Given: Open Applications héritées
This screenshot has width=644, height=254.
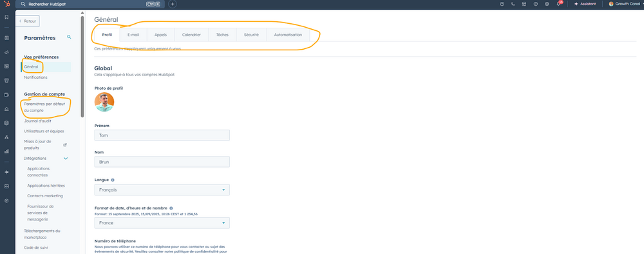Looking at the screenshot, I should point(46,186).
